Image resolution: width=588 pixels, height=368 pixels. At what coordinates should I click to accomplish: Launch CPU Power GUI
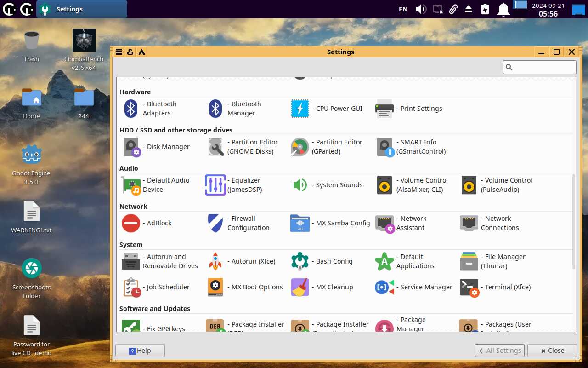click(300, 109)
